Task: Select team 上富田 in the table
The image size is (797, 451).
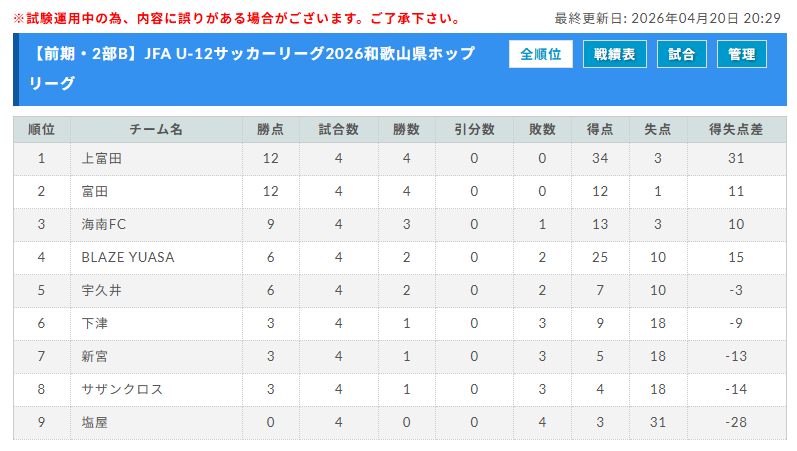Action: click(102, 158)
